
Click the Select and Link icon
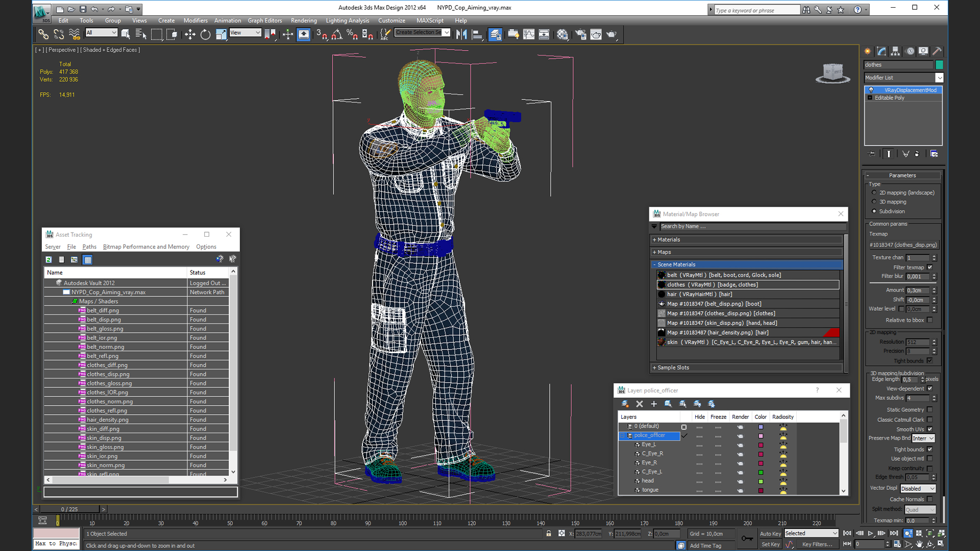[43, 34]
